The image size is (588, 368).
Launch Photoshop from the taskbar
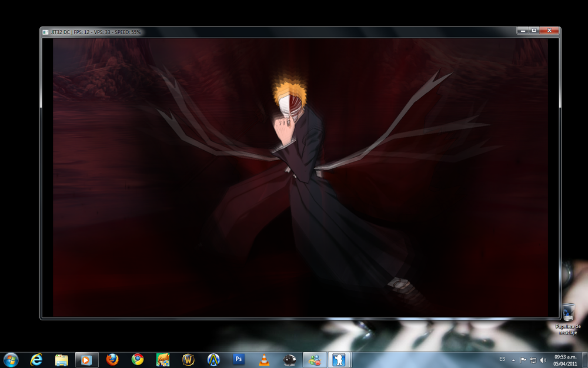coord(239,359)
